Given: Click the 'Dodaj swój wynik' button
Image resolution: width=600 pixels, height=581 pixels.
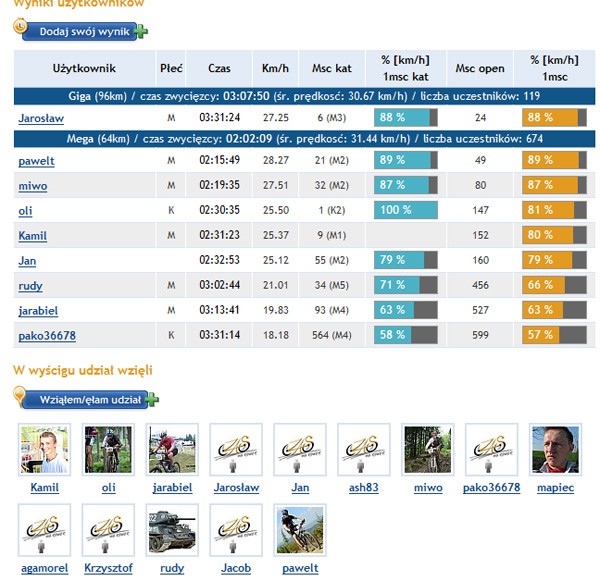Looking at the screenshot, I should coord(84,32).
